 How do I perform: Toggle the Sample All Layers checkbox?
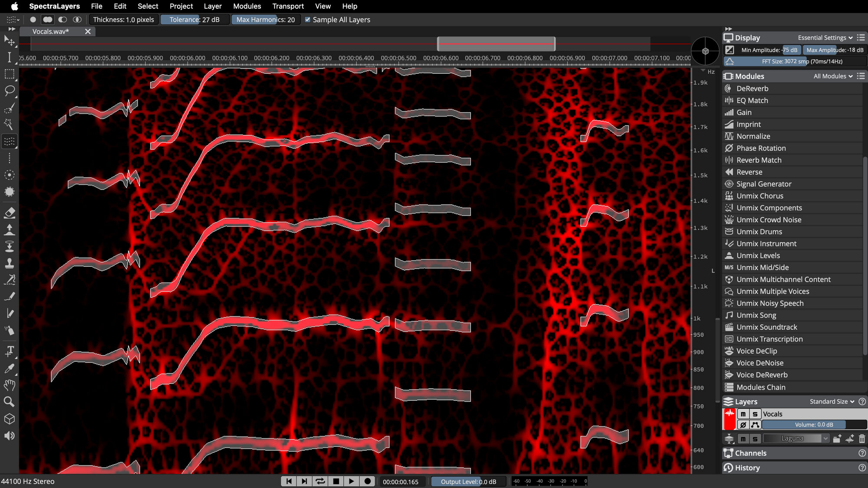308,20
